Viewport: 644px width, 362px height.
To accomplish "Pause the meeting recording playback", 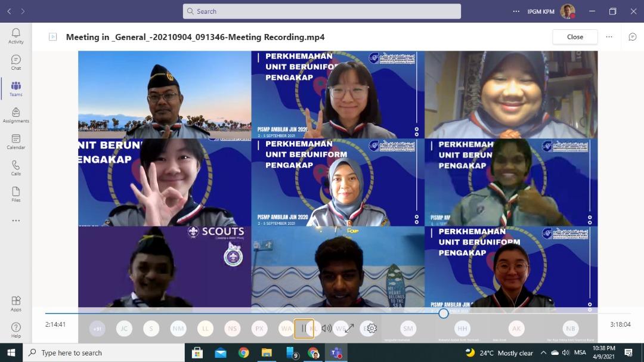I will tap(304, 328).
